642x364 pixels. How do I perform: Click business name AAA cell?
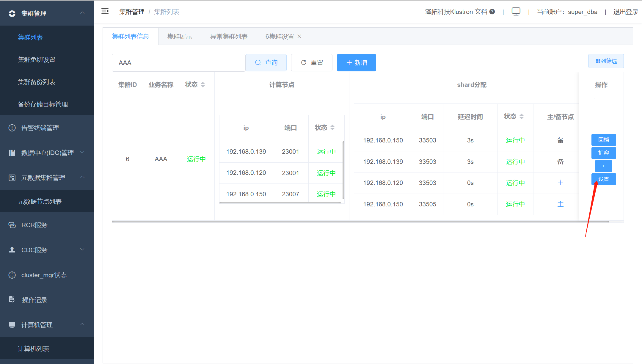point(161,159)
